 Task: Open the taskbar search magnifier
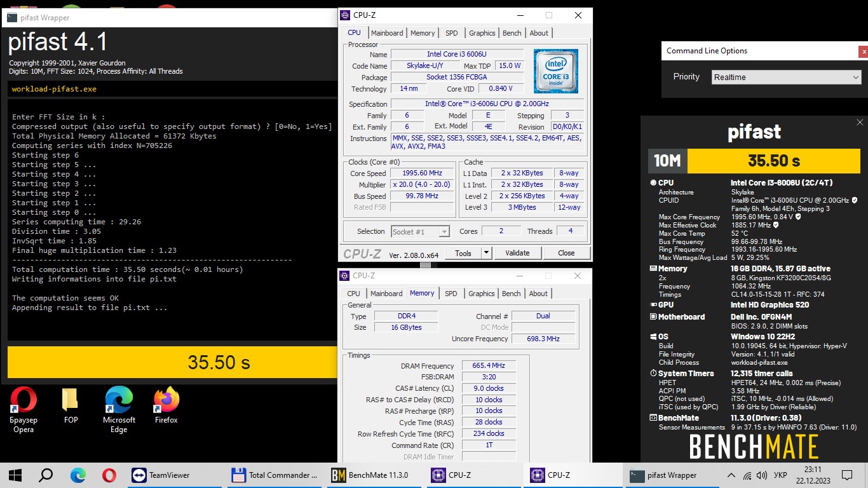click(46, 475)
